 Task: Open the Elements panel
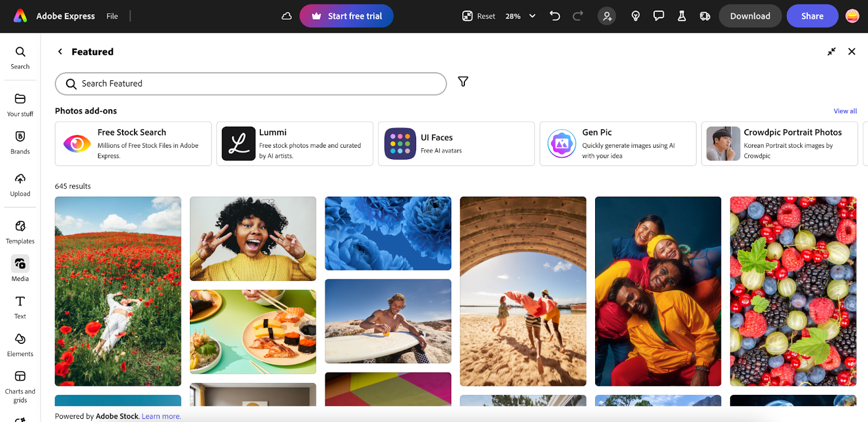[20, 345]
